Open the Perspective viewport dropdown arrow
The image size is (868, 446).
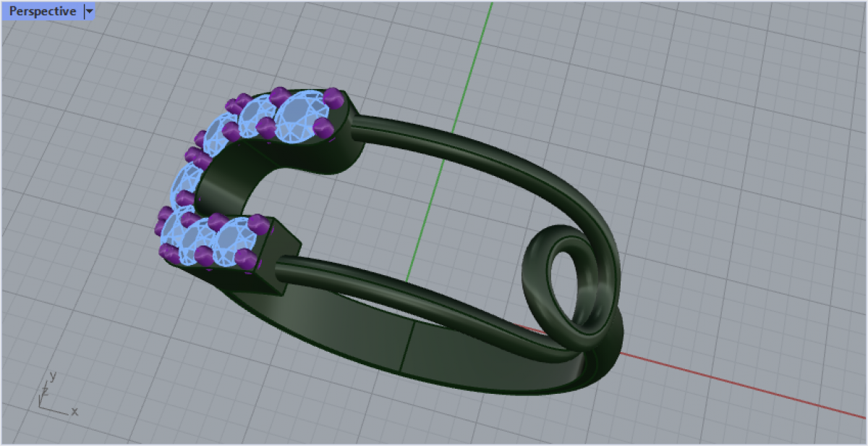[89, 12]
